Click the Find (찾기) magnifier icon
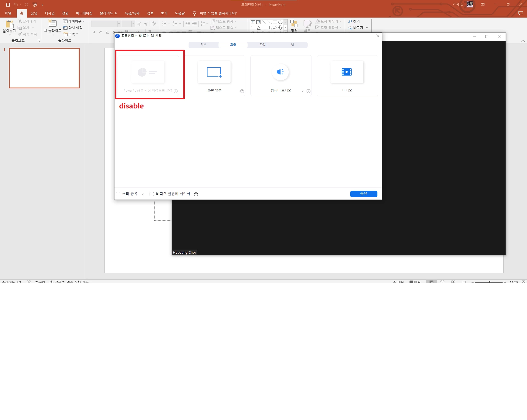 pos(350,21)
